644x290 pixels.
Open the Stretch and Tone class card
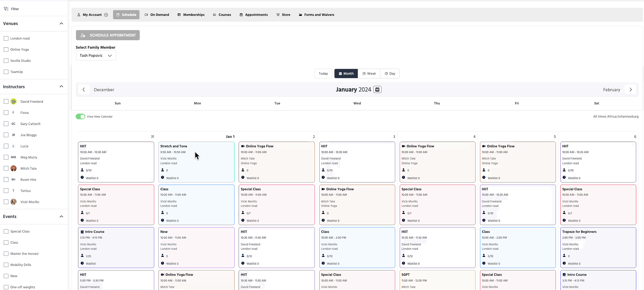click(196, 162)
